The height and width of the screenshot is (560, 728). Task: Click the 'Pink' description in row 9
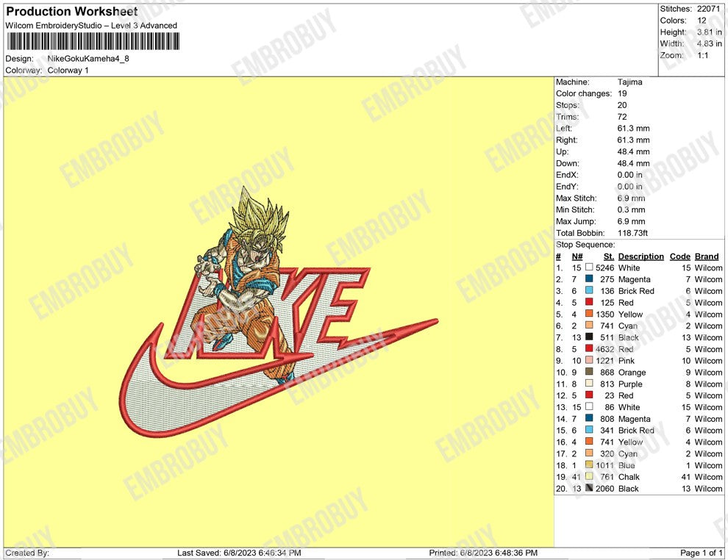pos(627,361)
